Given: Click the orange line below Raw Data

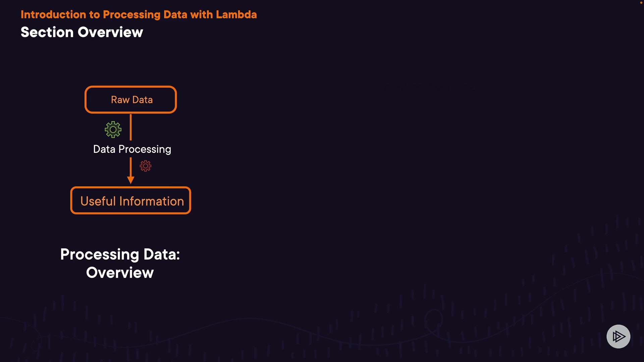Looking at the screenshot, I should point(131,127).
